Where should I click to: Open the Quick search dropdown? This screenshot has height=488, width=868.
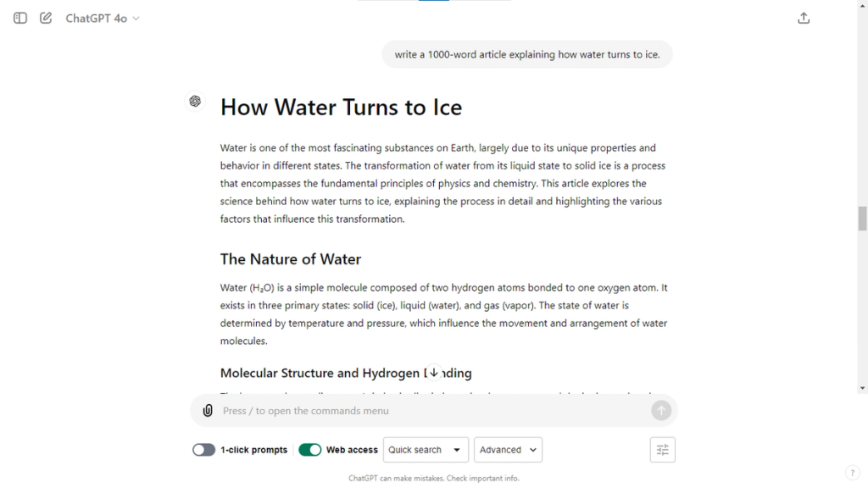point(425,450)
